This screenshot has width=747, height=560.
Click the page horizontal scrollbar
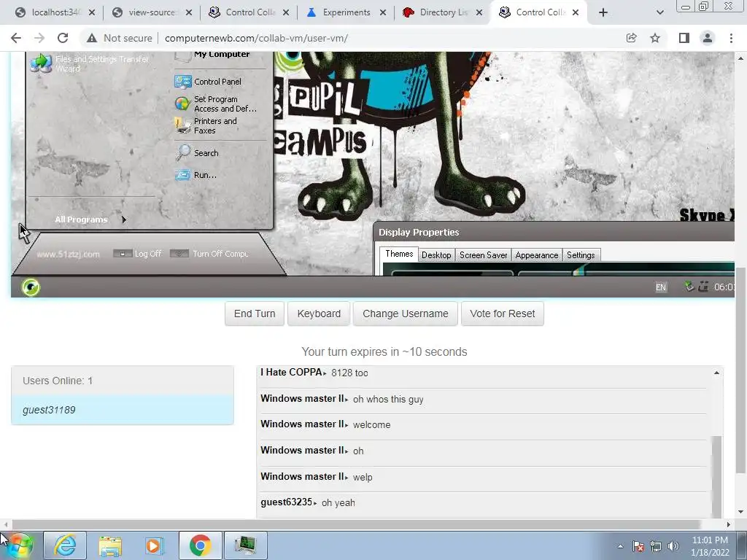point(356,524)
